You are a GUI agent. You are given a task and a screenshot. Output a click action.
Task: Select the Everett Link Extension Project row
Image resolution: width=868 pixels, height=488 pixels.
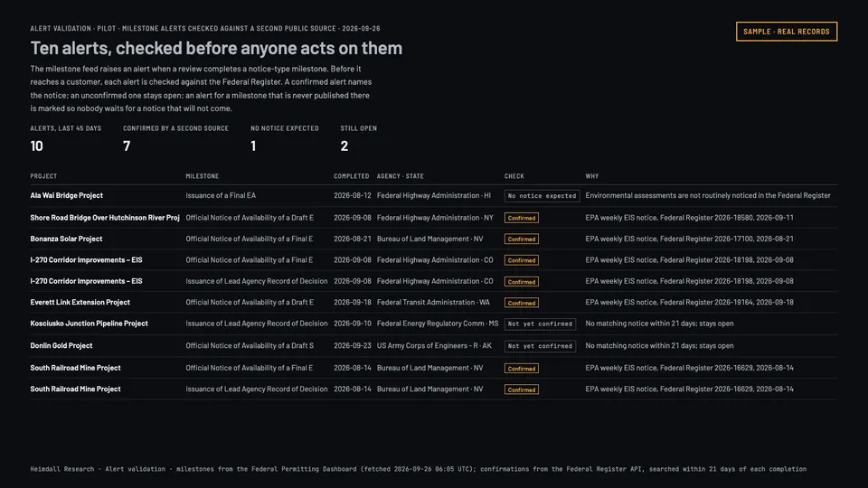[x=433, y=302]
